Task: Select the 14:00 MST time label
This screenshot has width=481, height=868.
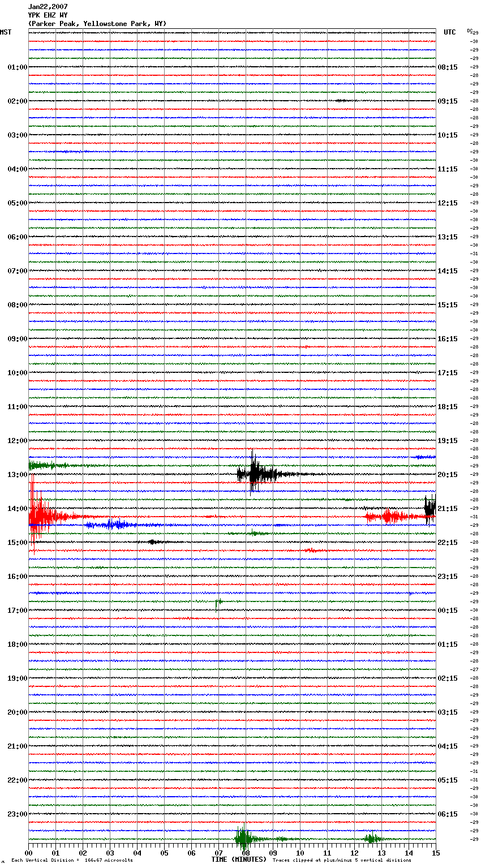Action: (x=18, y=509)
